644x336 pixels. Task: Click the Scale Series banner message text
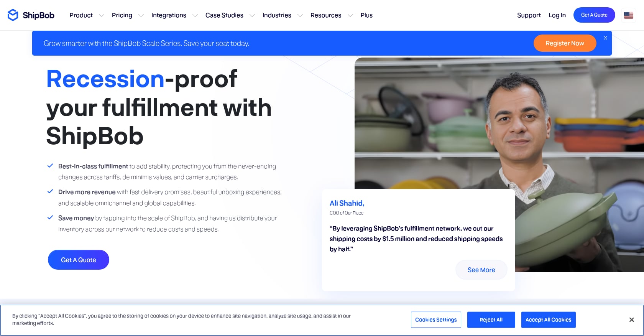(x=146, y=43)
